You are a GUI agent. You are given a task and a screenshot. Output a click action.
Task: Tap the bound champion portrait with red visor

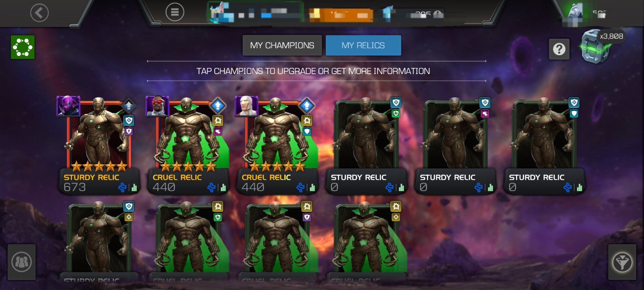(x=157, y=106)
